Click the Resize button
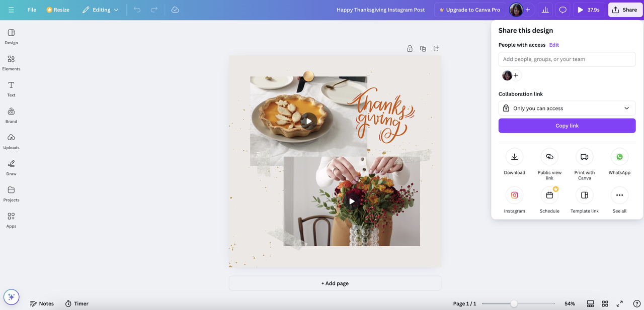This screenshot has height=310, width=644. pos(58,10)
